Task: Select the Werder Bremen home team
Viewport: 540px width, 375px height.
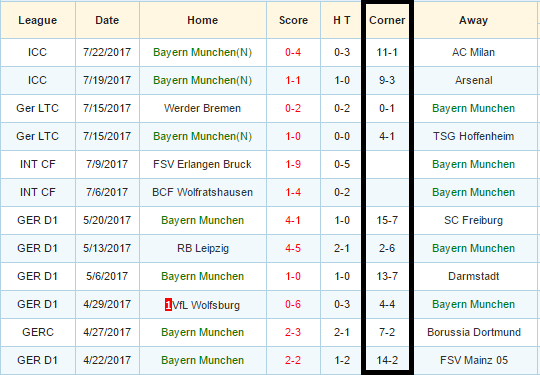Action: (202, 108)
